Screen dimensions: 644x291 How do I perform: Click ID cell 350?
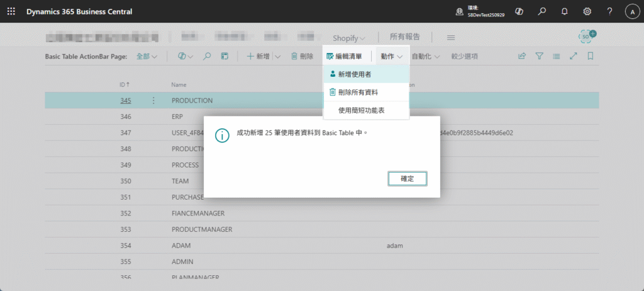click(x=126, y=181)
